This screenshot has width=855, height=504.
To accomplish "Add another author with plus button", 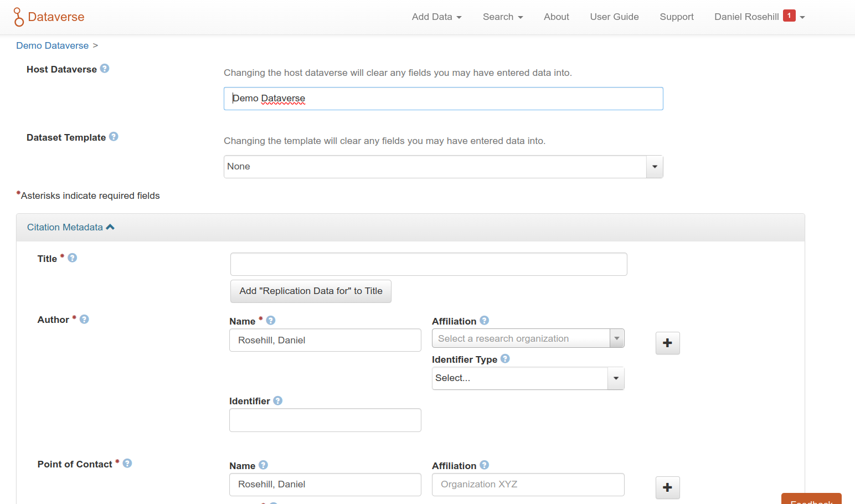I will (x=667, y=343).
